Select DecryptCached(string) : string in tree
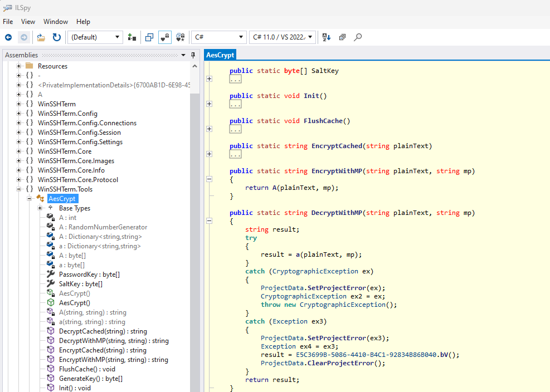This screenshot has height=392, width=550. pos(103,331)
